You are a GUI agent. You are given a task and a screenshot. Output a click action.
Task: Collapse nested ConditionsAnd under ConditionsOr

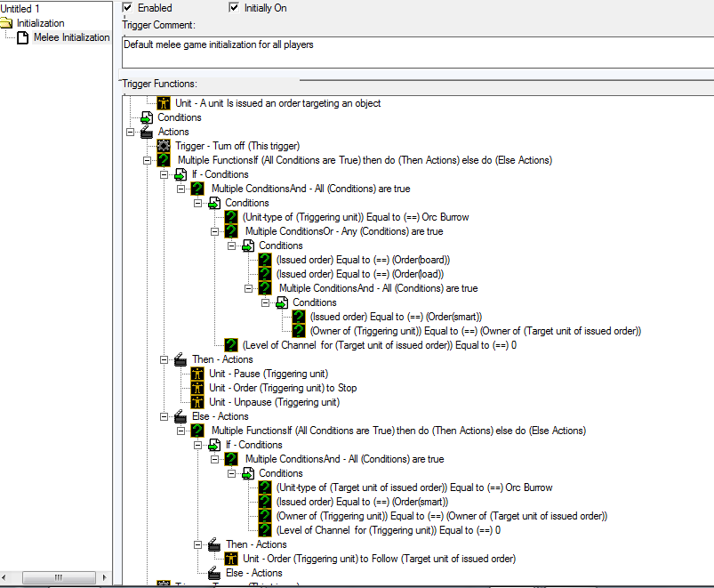248,288
